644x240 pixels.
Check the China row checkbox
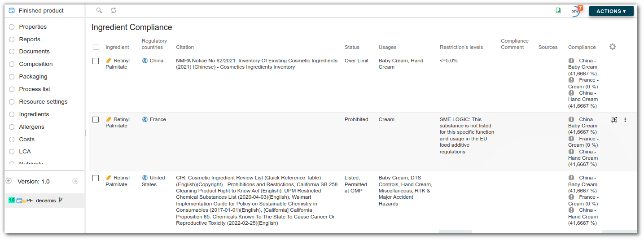click(x=96, y=61)
